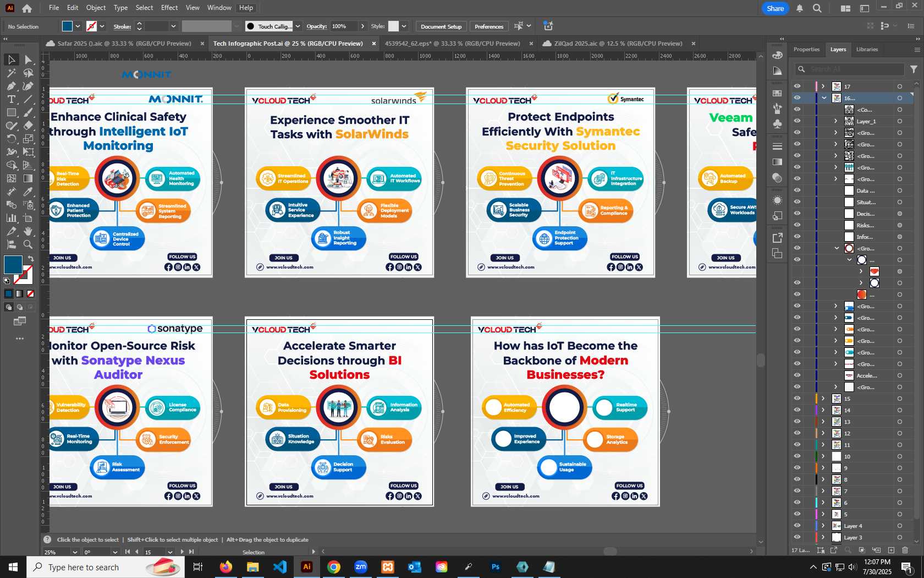The image size is (924, 578).
Task: Click the control bar fill color swatch
Action: pos(67,26)
